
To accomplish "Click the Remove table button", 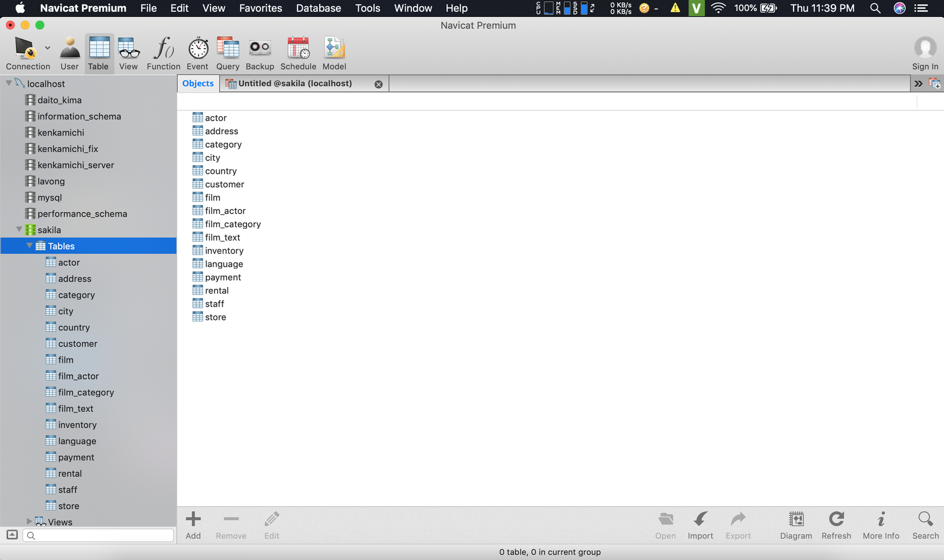I will tap(231, 525).
